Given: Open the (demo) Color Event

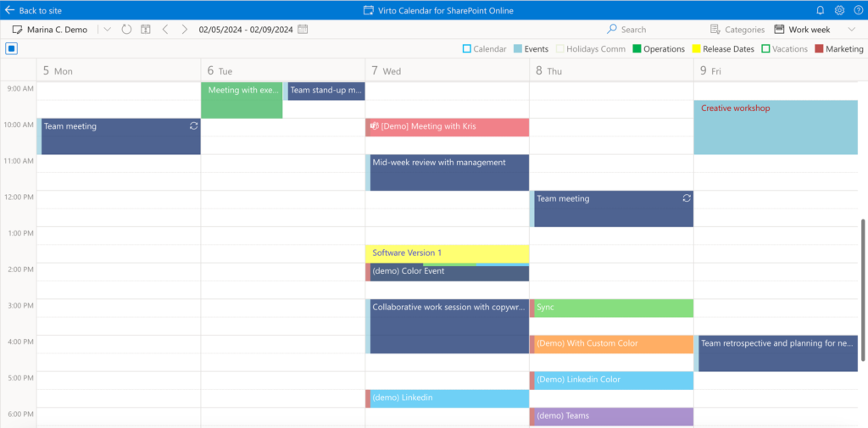Looking at the screenshot, I should point(448,272).
